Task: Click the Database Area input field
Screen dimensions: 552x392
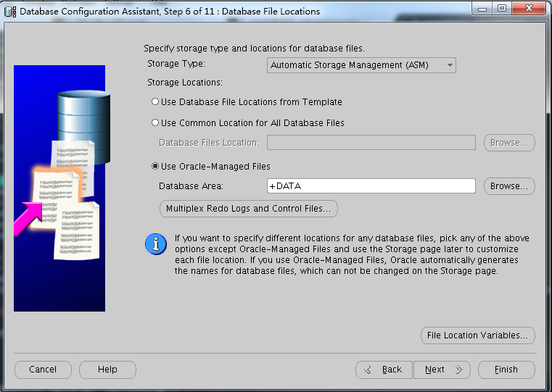Action: (371, 186)
